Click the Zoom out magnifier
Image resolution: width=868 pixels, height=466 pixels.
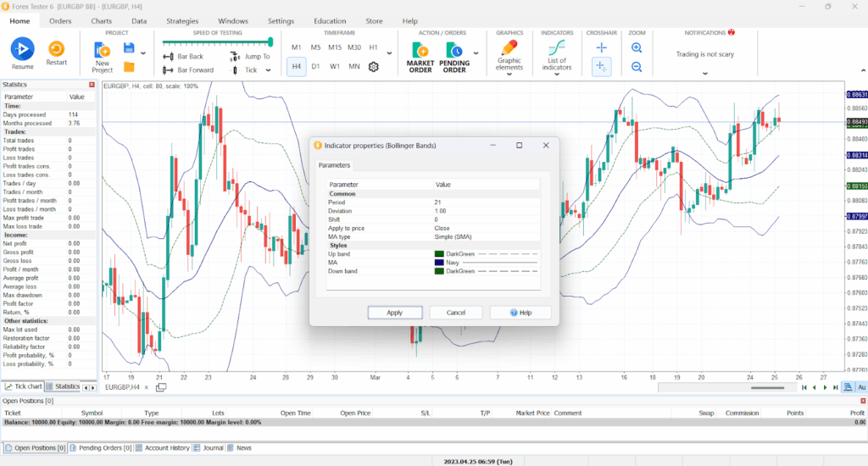tap(637, 67)
